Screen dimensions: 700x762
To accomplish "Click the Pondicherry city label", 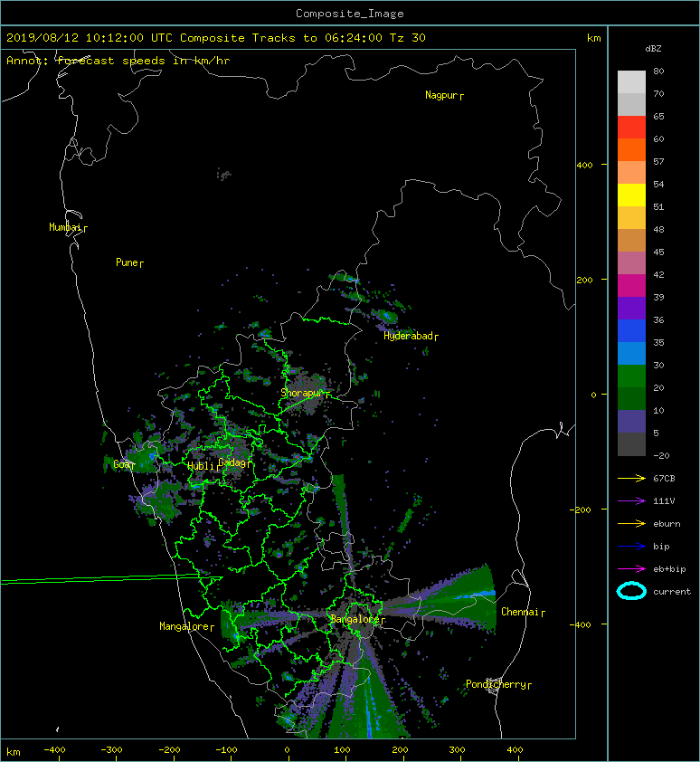I will [496, 684].
